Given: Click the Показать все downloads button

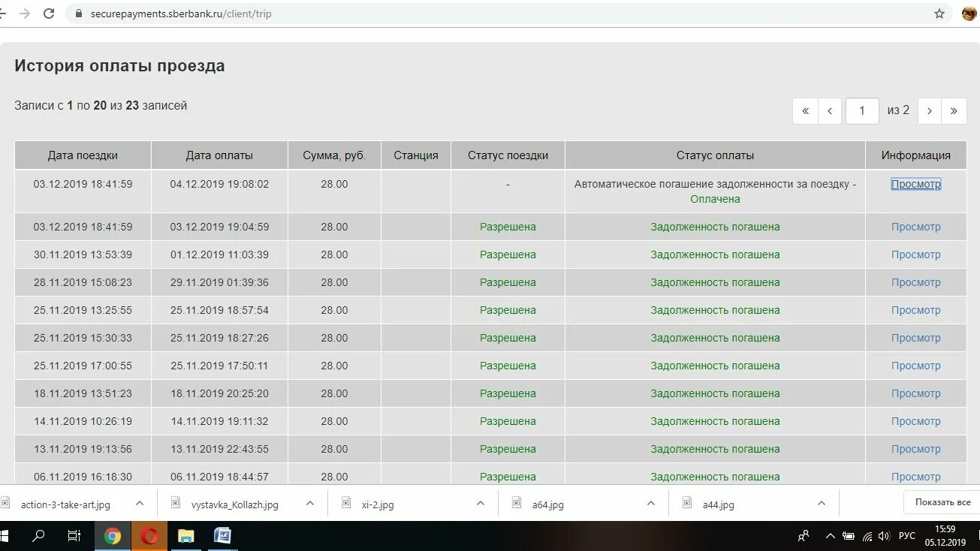Looking at the screenshot, I should click(942, 502).
